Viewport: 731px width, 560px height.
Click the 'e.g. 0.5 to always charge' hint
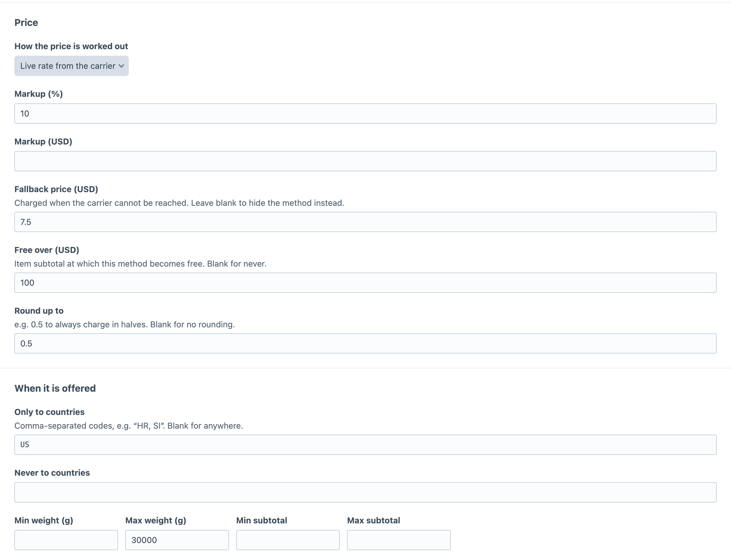coord(124,324)
